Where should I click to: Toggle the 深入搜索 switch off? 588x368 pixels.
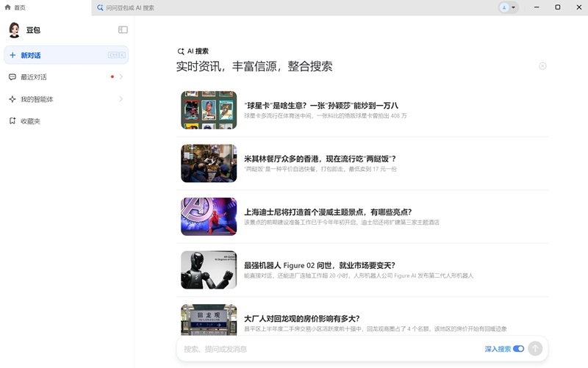click(x=519, y=348)
